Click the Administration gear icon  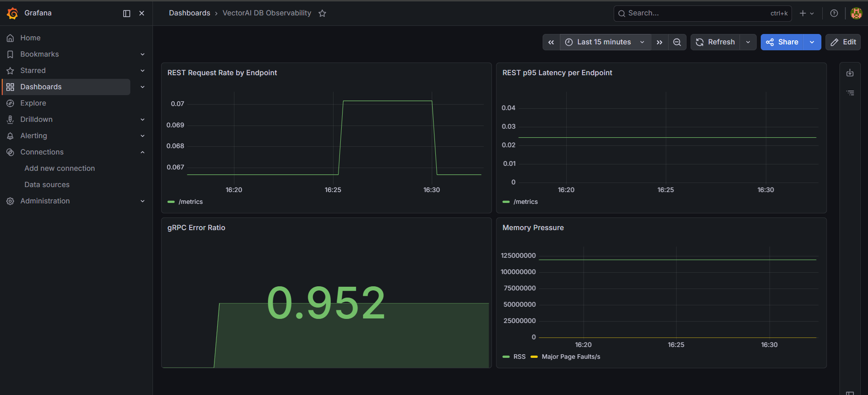10,201
